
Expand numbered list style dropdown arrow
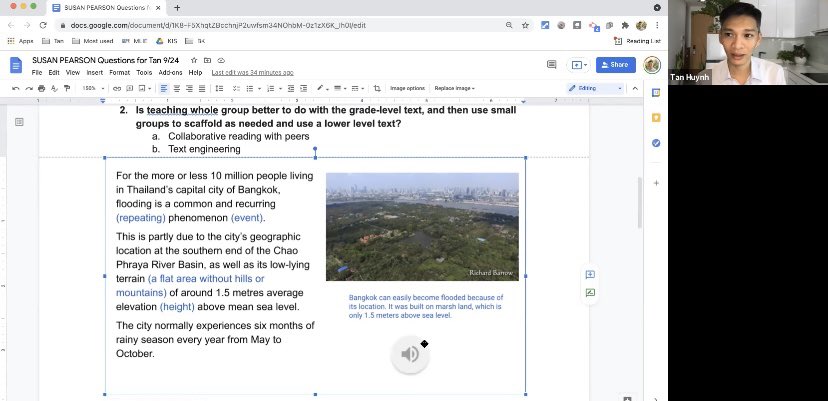[280, 88]
